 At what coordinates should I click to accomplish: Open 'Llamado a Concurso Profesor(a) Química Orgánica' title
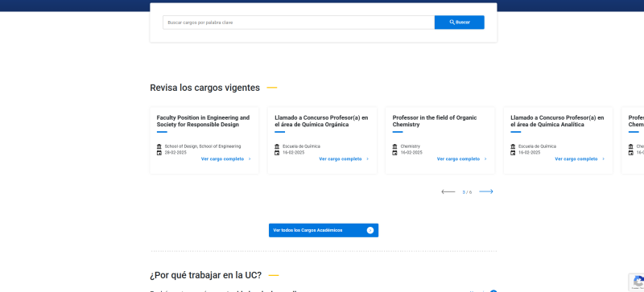click(x=321, y=121)
